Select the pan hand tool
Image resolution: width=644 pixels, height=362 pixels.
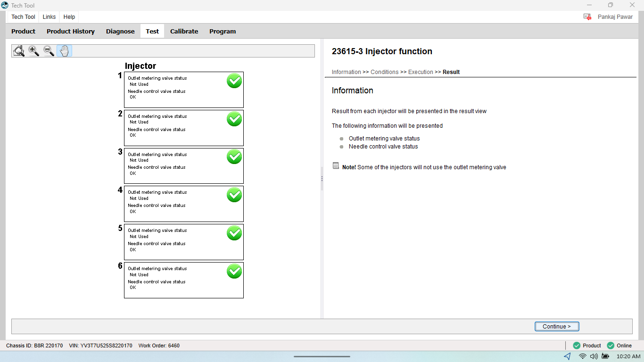point(65,51)
